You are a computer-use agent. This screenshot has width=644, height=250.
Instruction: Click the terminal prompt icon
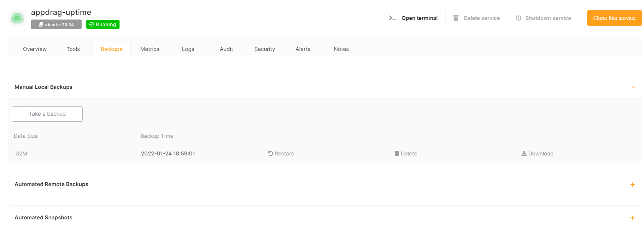click(x=392, y=18)
